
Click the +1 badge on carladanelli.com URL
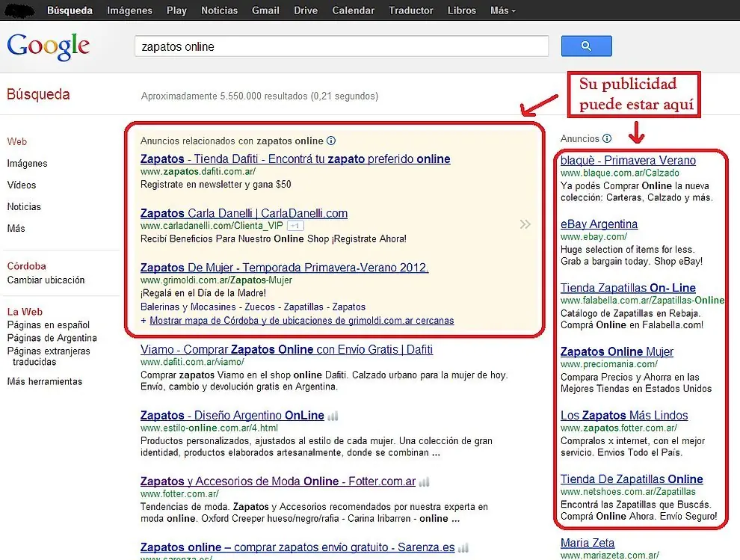pos(295,226)
